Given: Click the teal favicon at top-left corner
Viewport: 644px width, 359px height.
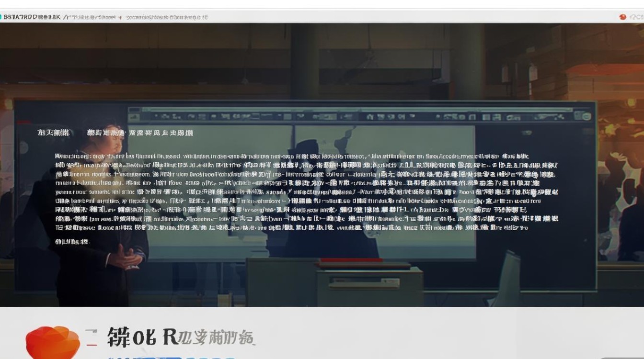Looking at the screenshot, I should [1, 17].
